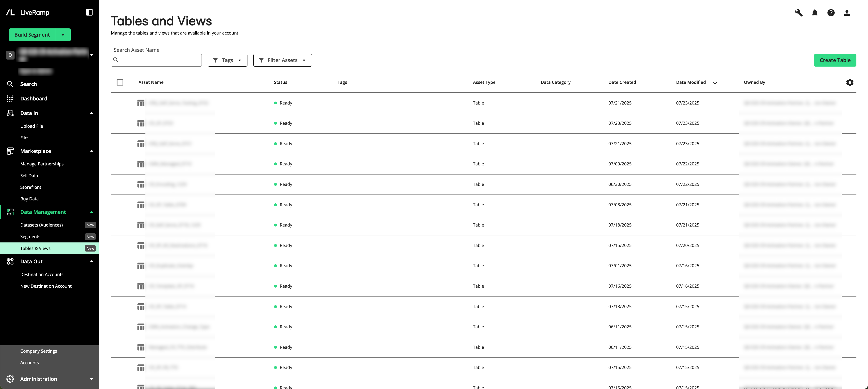868x389 pixels.
Task: Sort by Data Category column header
Action: (x=555, y=82)
